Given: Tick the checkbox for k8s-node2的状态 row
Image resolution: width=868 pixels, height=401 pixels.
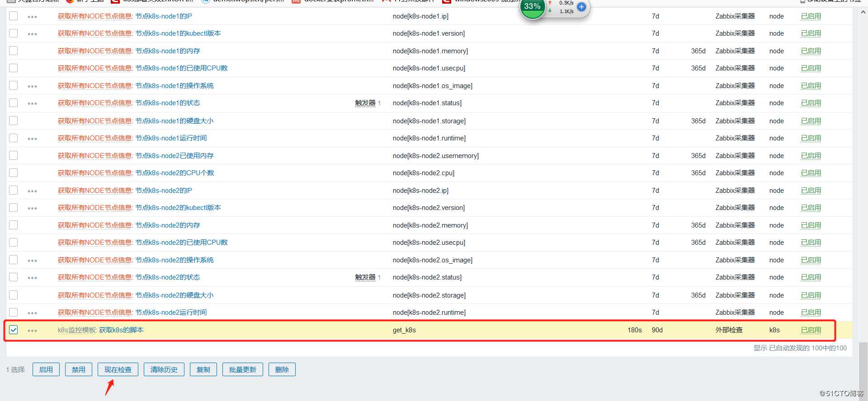Looking at the screenshot, I should click(x=14, y=277).
